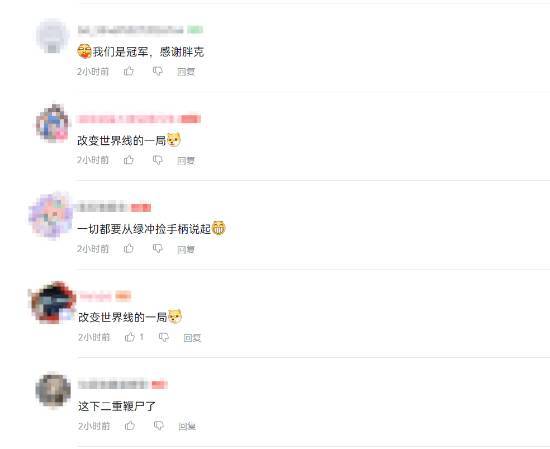Viewport: 550px width, 449px height.
Task: Like the '我们是冠军，感谢胖克' comment
Action: [x=129, y=71]
